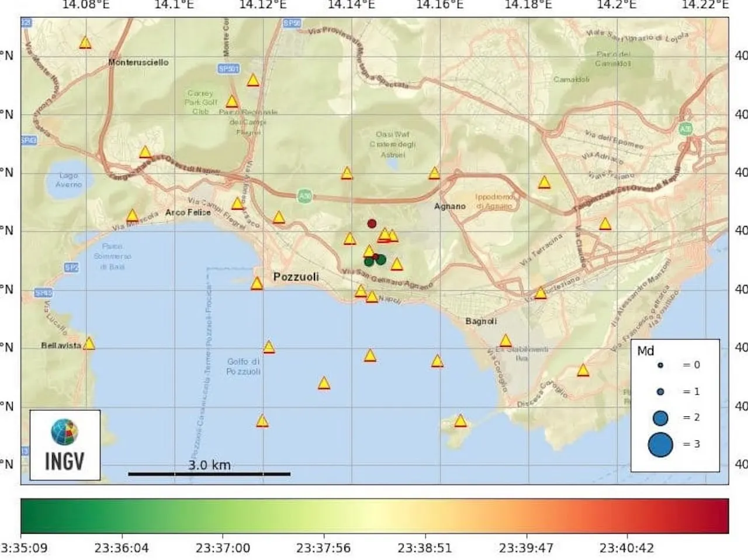Click the station triangle directly below Bagnoli label
Viewport: 748px width, 560px height.
click(505, 340)
